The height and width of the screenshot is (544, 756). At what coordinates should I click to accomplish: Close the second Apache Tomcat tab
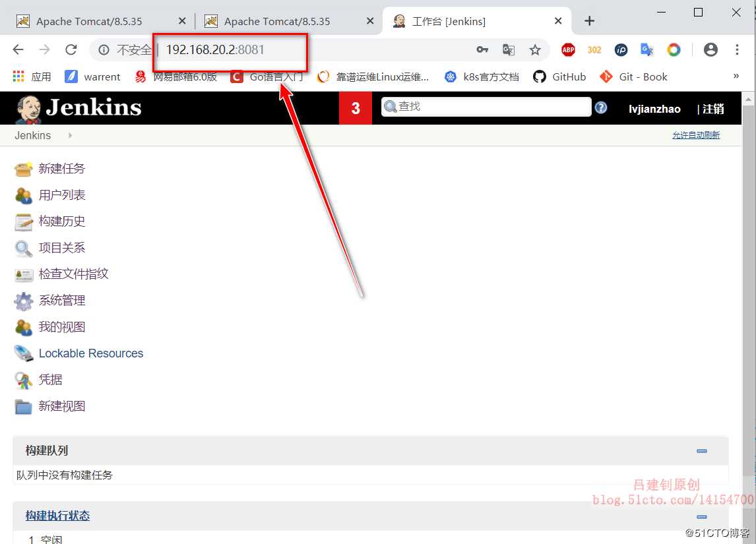click(370, 20)
